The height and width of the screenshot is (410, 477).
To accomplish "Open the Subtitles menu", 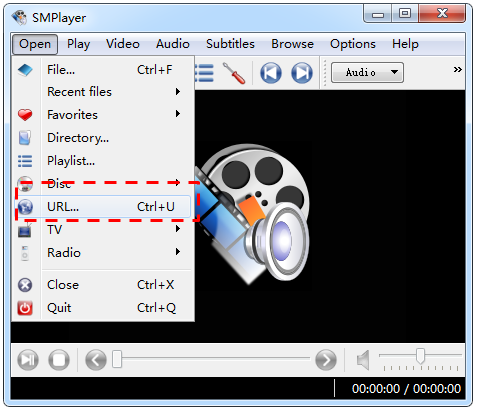I will tap(230, 44).
